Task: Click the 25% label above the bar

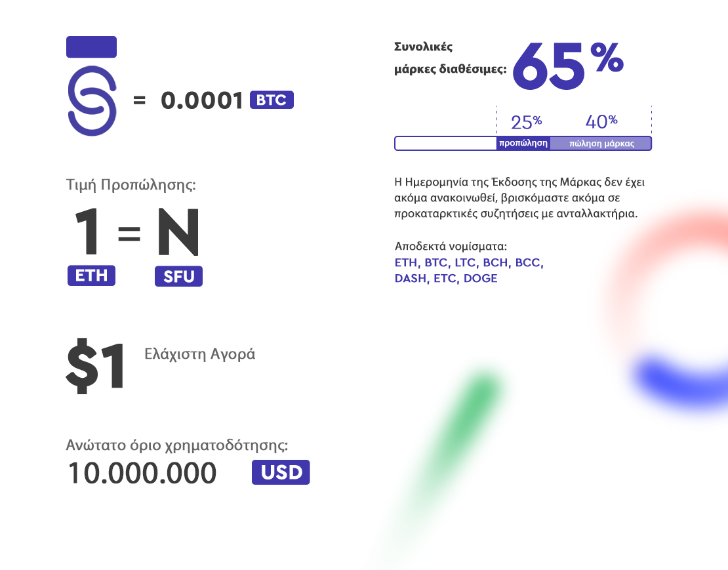Action: pos(527,122)
